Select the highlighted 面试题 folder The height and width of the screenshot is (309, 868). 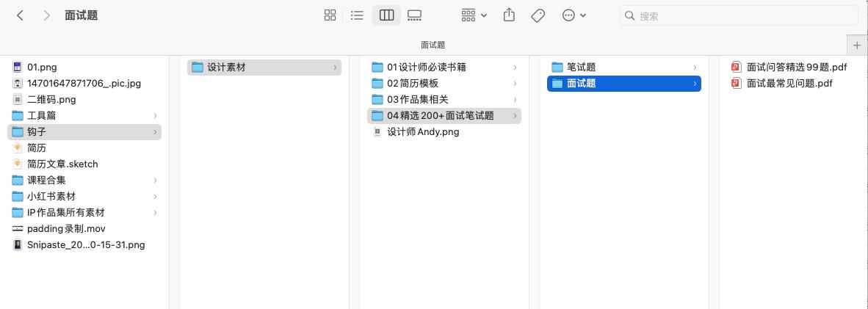[624, 84]
